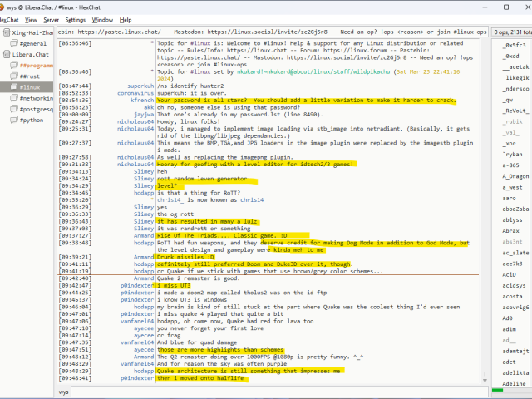This screenshot has width=532, height=399.
Task: Open the Server menu
Action: tap(51, 19)
